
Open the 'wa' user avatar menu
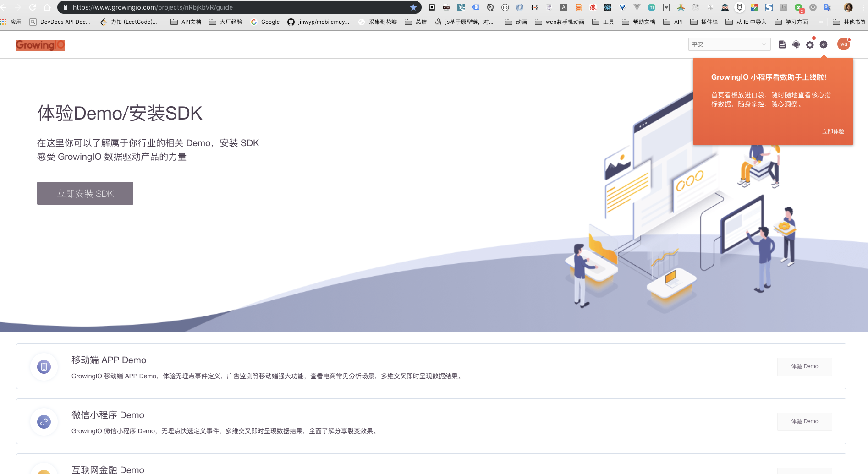[x=844, y=44]
